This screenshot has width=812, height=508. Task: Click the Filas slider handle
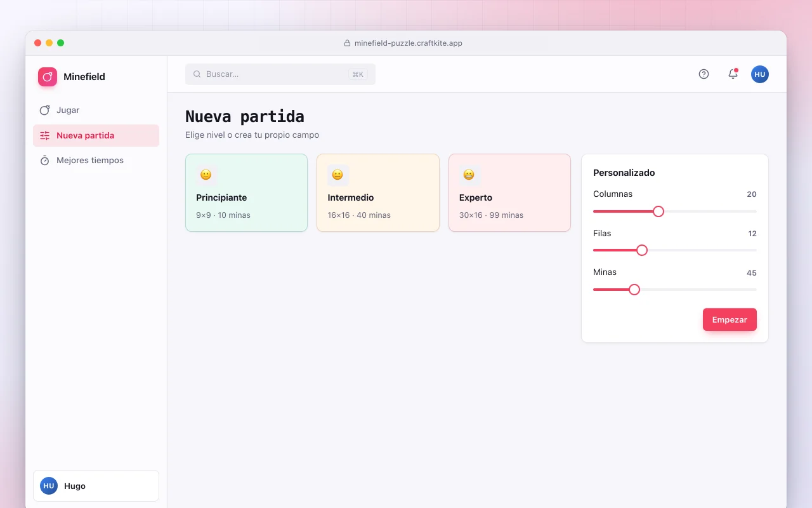click(x=642, y=250)
